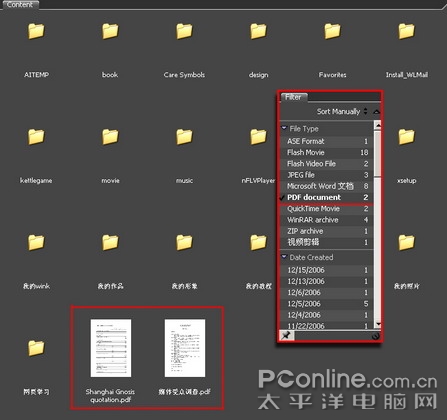Click the clear filter icon
The height and width of the screenshot is (420, 447).
tap(376, 336)
